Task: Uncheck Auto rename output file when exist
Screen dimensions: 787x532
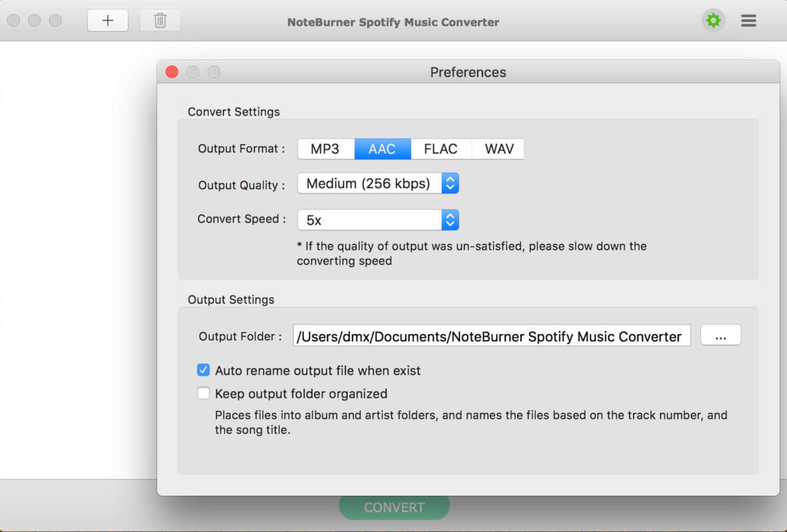Action: (x=203, y=370)
